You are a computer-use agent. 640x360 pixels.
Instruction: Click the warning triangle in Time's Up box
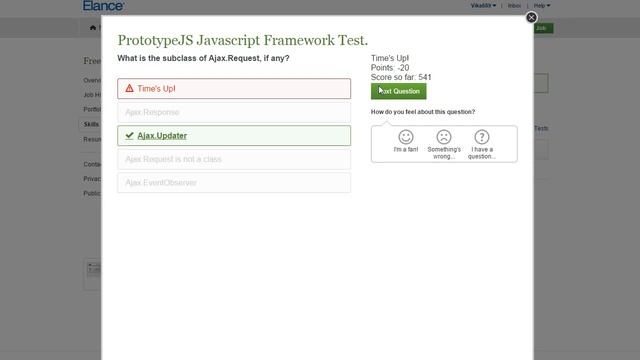(x=129, y=88)
